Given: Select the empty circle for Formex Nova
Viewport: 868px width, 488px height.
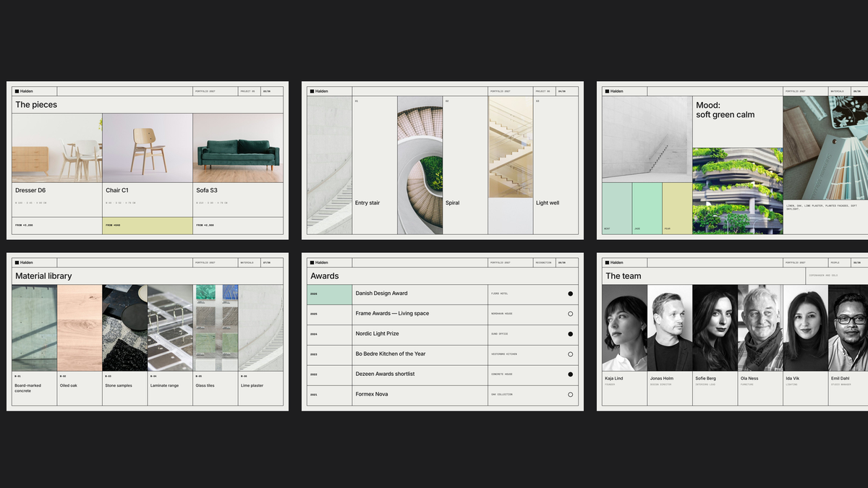Looking at the screenshot, I should pyautogui.click(x=570, y=395).
